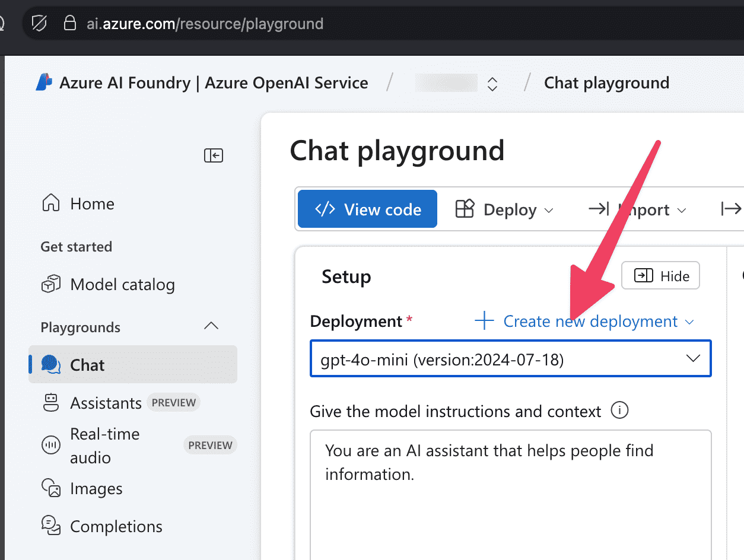Open the Import dropdown menu
744x560 pixels.
coord(637,209)
